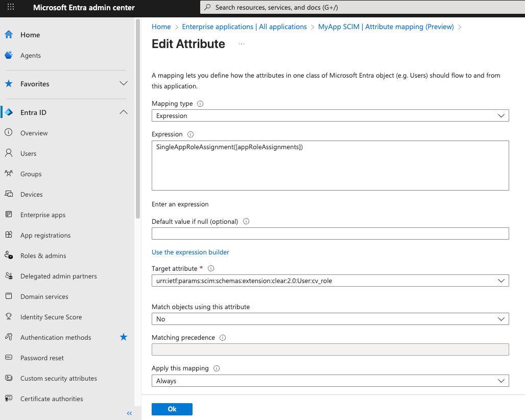Viewport: 525px width, 420px height.
Task: Click the Authentication methods icon
Action: pyautogui.click(x=9, y=337)
